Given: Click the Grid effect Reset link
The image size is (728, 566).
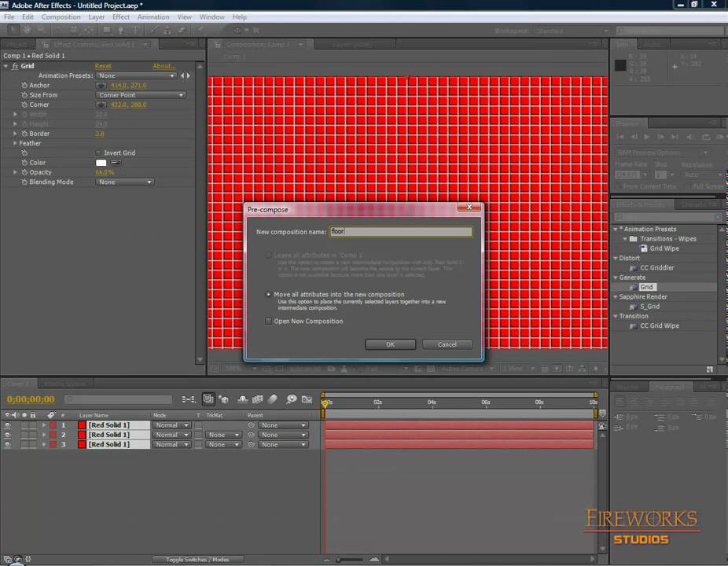Looking at the screenshot, I should tap(103, 66).
